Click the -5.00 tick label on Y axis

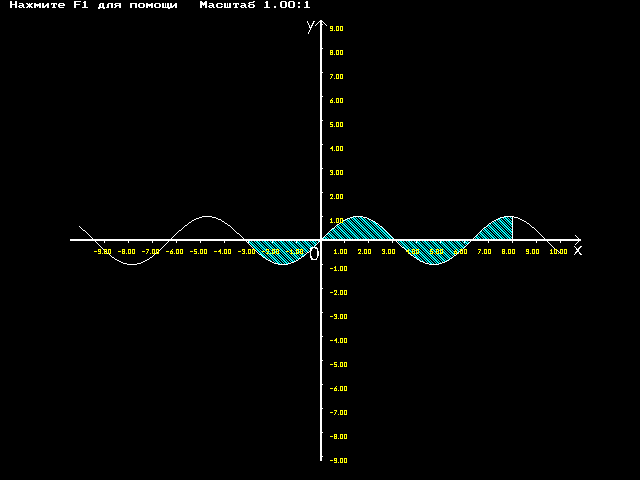pyautogui.click(x=338, y=364)
